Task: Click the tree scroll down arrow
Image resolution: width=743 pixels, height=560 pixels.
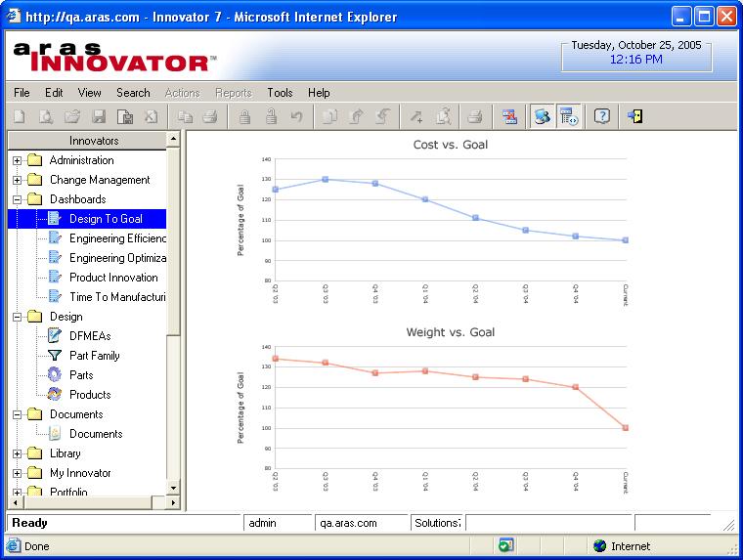Action: pyautogui.click(x=173, y=488)
